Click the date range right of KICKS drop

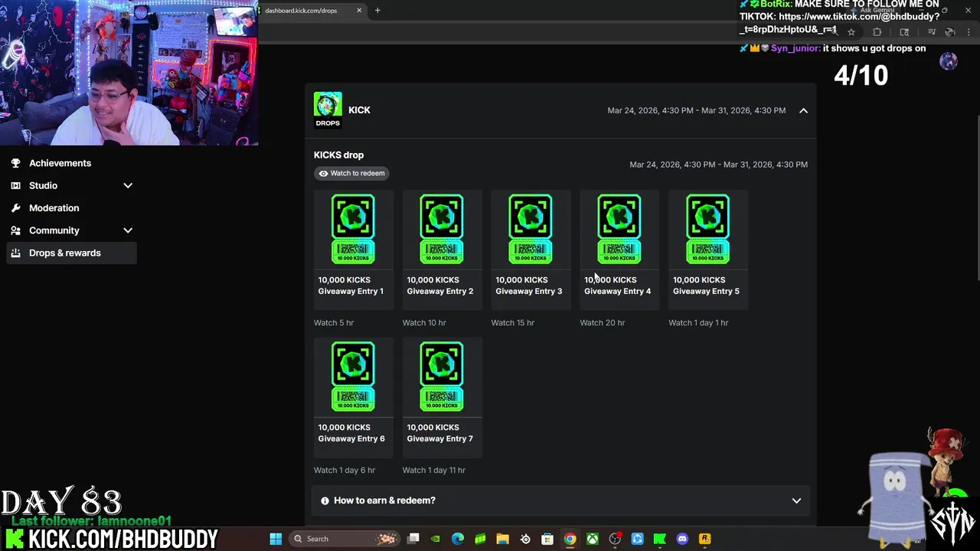pos(718,165)
